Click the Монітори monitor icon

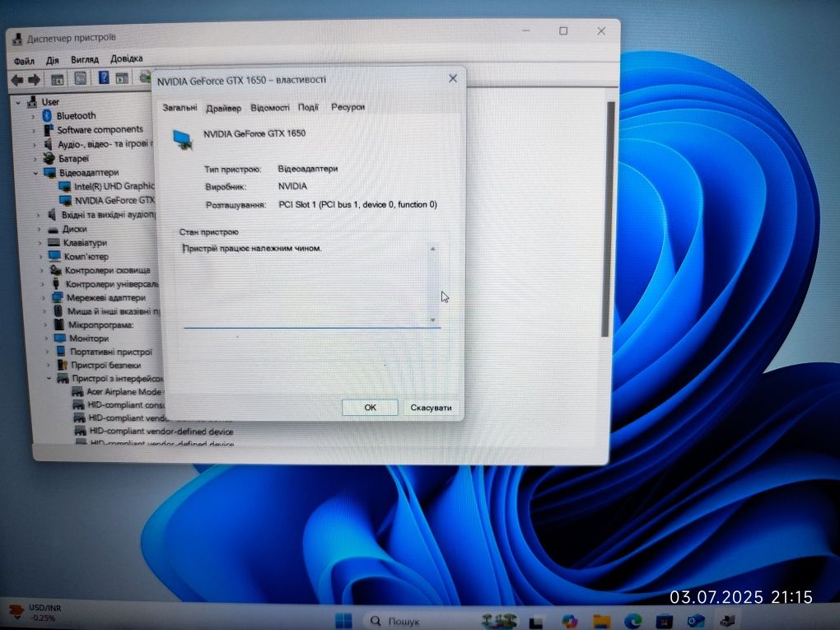coord(60,338)
